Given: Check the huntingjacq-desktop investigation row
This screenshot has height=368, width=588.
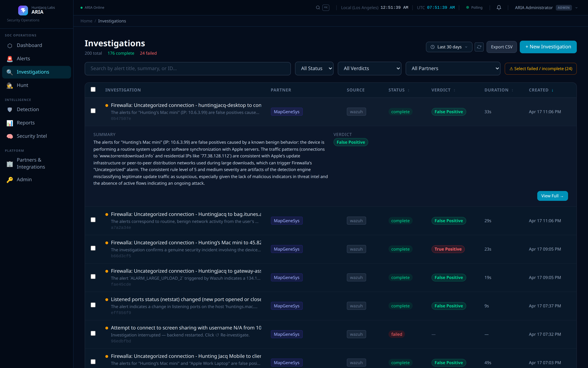Looking at the screenshot, I should pos(93,111).
